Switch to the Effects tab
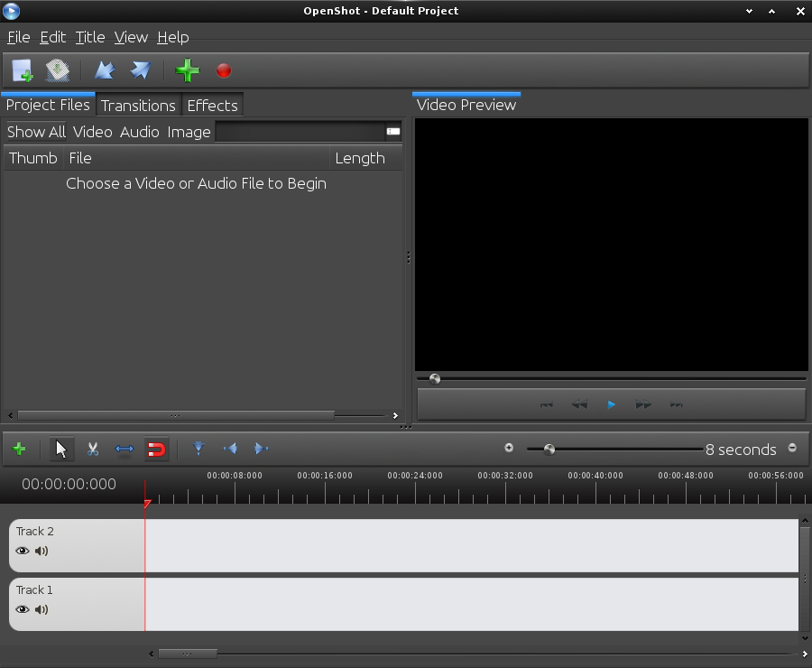812x668 pixels. coord(212,106)
